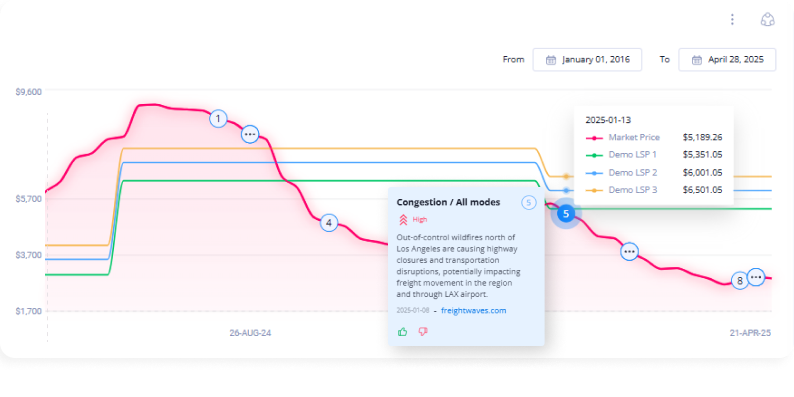This screenshot has width=794, height=397.
Task: Click the $5,700 y-axis label
Action: coord(28,199)
